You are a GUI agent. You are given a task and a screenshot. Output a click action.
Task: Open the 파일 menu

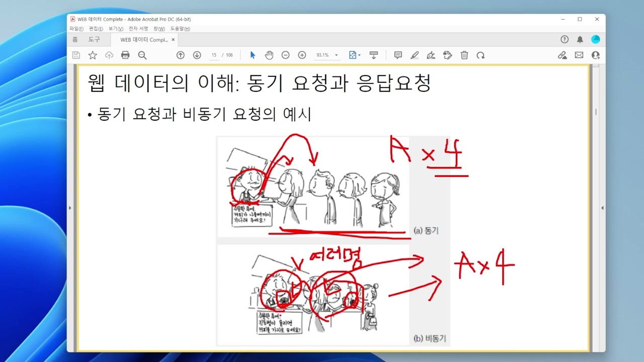coord(76,29)
